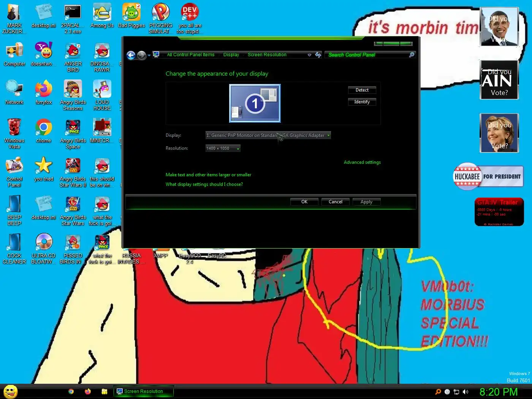Viewport: 532px width, 399px height.
Task: Click 'All Control Panel Items' breadcrumb
Action: 191,55
